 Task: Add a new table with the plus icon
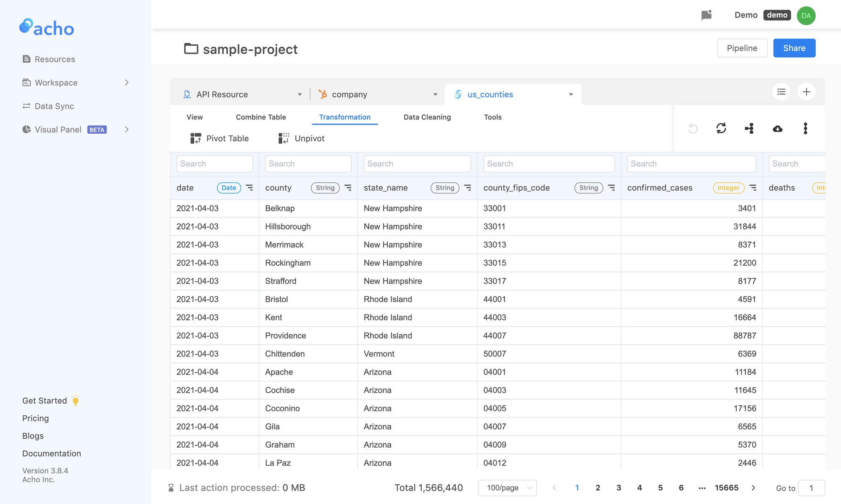pyautogui.click(x=807, y=92)
